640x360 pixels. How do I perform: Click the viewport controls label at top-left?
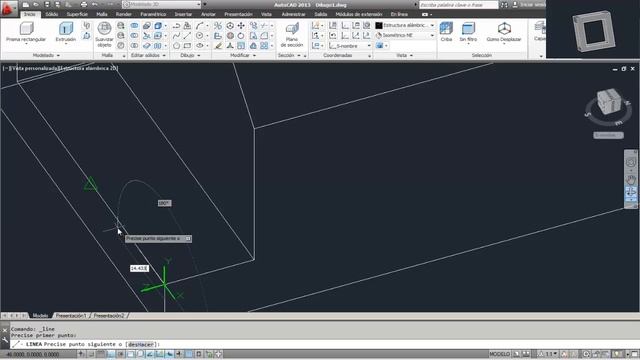pyautogui.click(x=60, y=68)
